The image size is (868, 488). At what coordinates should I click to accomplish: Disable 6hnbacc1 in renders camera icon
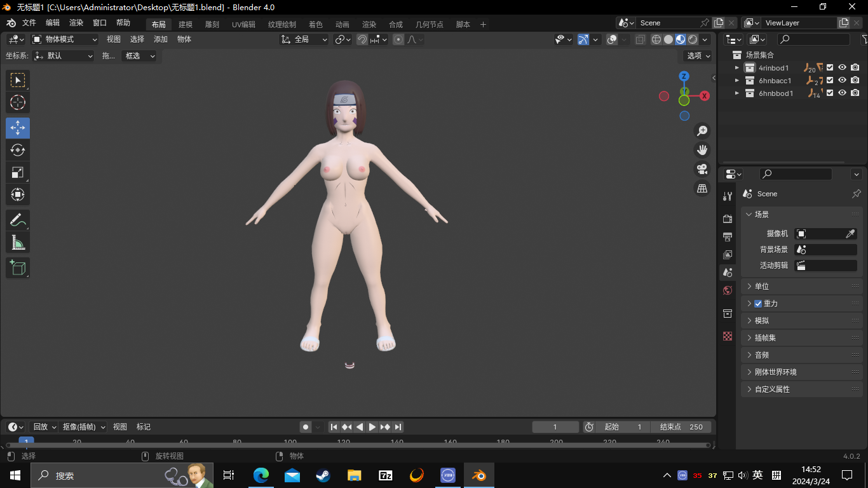click(x=855, y=81)
